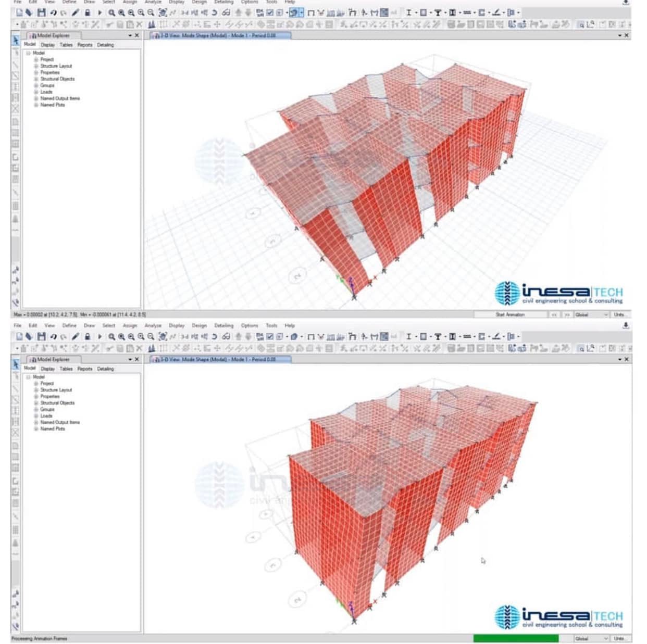The width and height of the screenshot is (647, 644).
Task: Click Save icon in lower window toolbar
Action: [x=42, y=336]
